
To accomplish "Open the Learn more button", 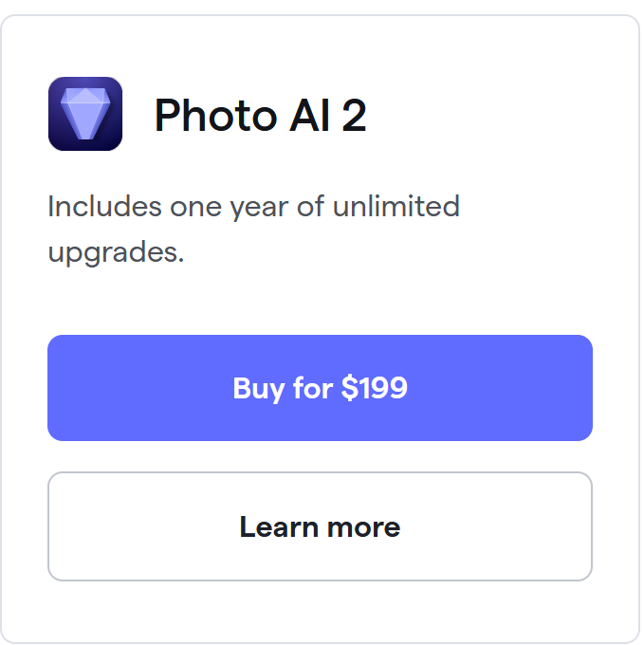I will pyautogui.click(x=320, y=526).
